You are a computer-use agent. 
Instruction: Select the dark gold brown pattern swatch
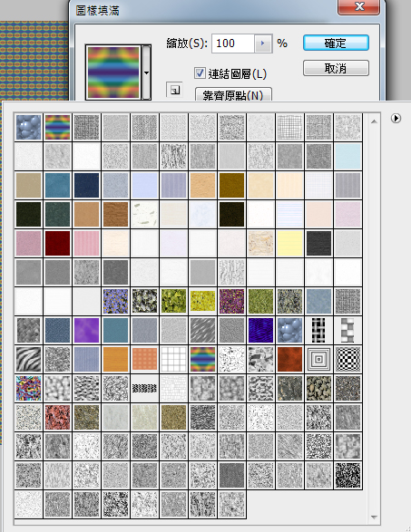(x=231, y=185)
